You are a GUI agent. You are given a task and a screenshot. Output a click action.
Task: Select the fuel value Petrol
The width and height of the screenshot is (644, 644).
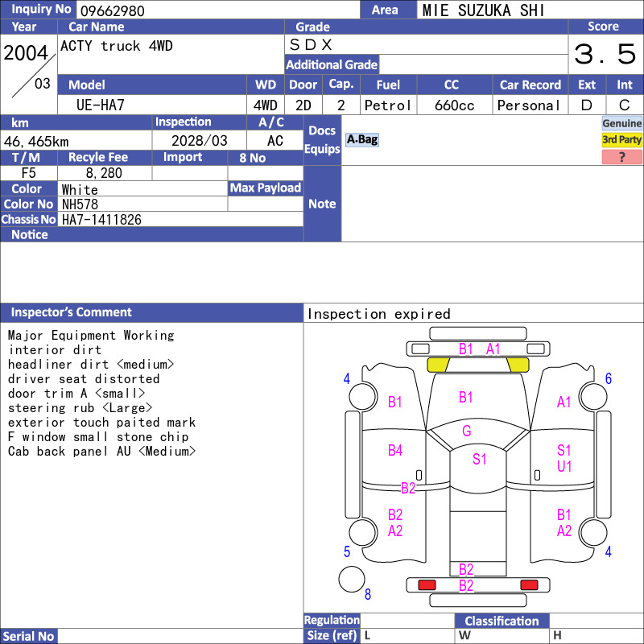click(x=388, y=105)
